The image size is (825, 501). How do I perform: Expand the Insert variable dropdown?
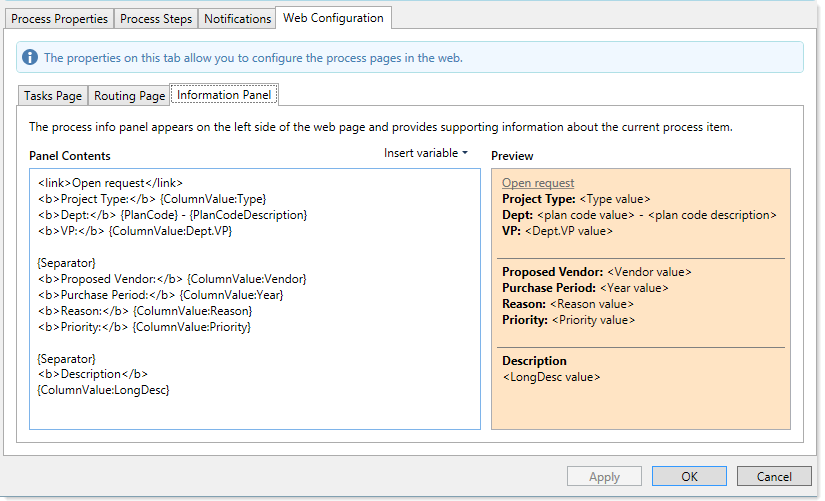coord(426,153)
